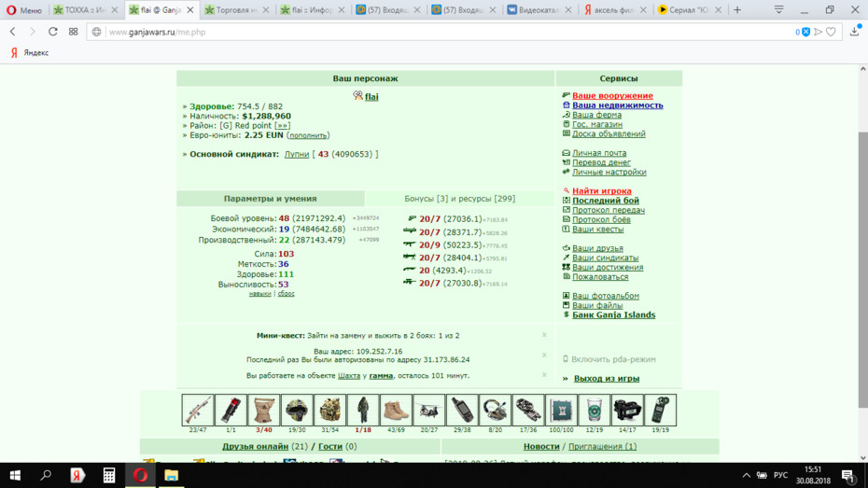Open the body armor slot 31/54
The height and width of the screenshot is (488, 868).
click(x=329, y=410)
